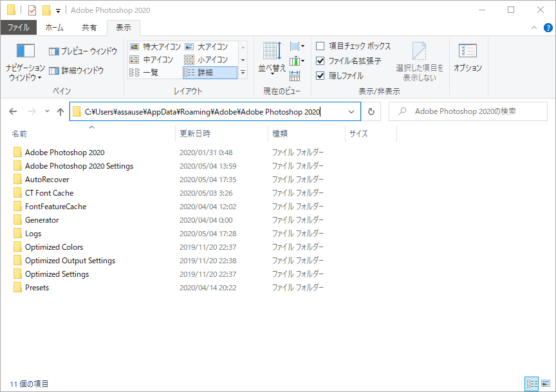Click the forward navigation arrow
Screen dimensions: 556x392
coord(32,112)
